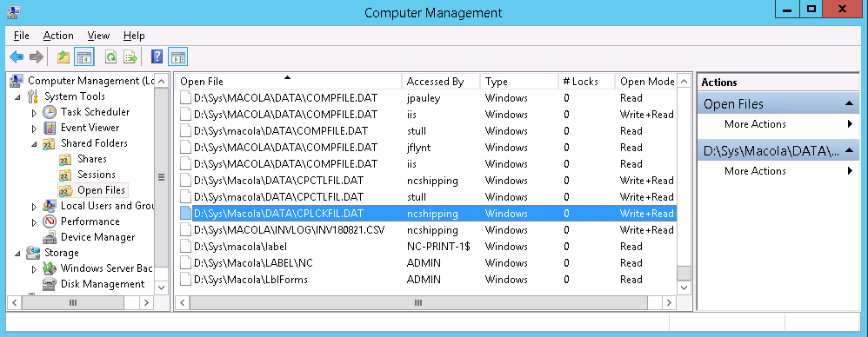868x337 pixels.
Task: Open the View menu
Action: point(98,36)
